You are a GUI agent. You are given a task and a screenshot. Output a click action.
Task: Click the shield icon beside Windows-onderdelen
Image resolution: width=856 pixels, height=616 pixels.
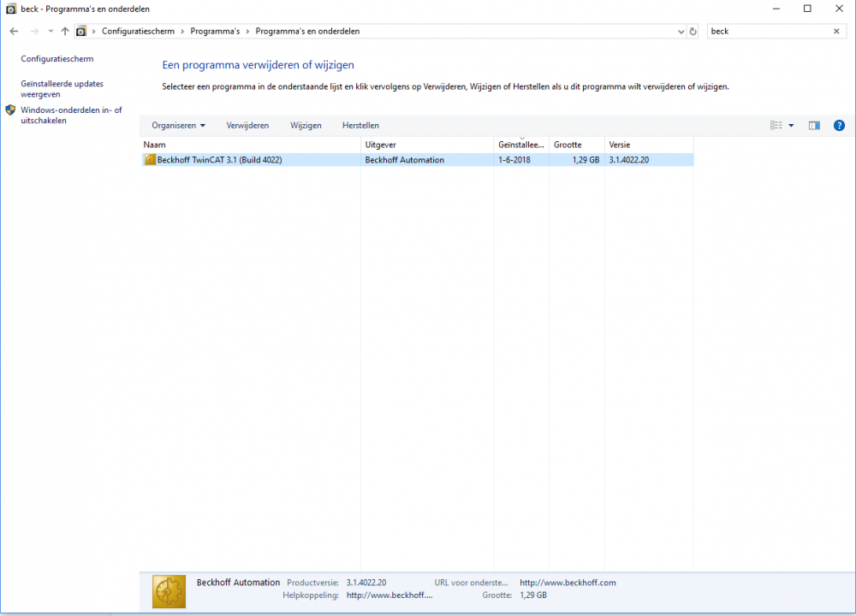click(10, 110)
